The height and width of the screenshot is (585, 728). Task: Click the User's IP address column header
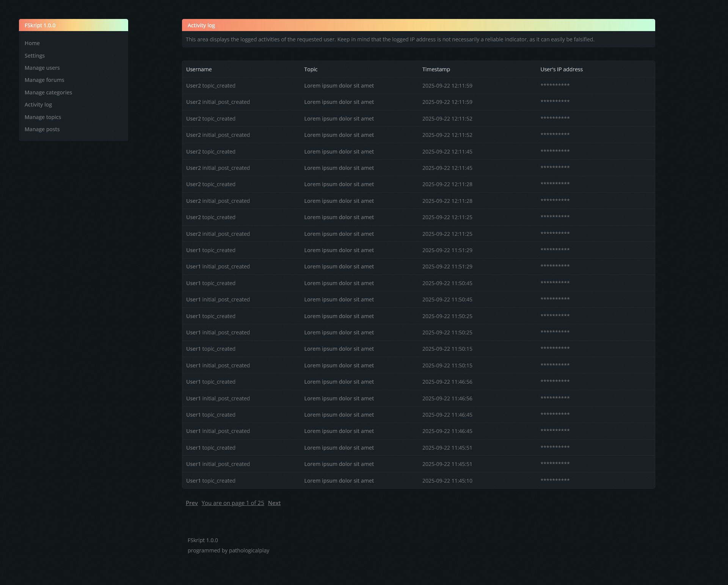point(561,69)
